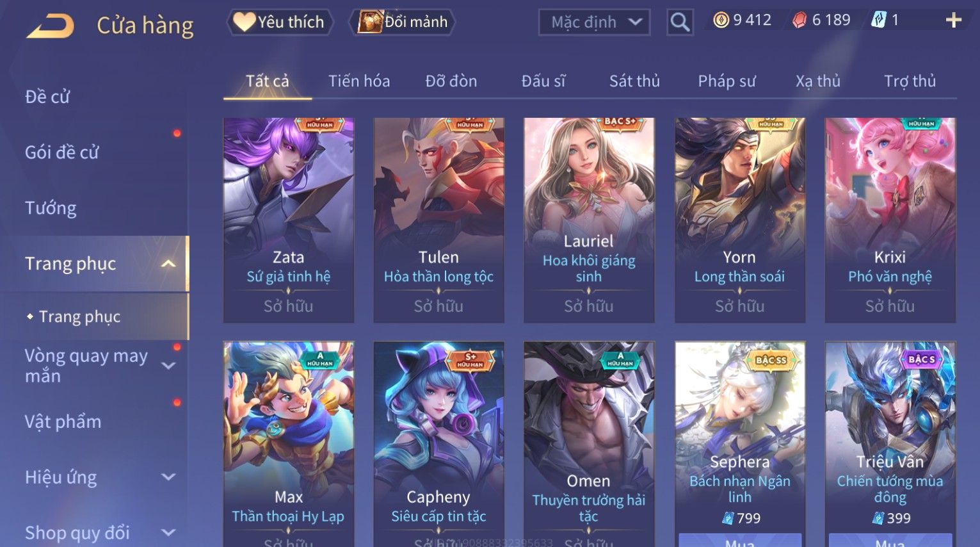Expand the Hiệu ứng sidebar section
The image size is (980, 547).
click(x=168, y=477)
